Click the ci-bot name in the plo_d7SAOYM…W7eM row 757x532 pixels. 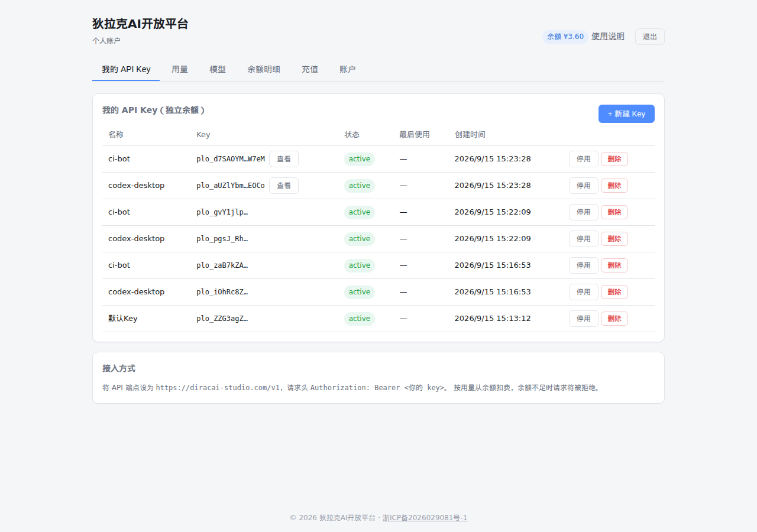click(119, 159)
